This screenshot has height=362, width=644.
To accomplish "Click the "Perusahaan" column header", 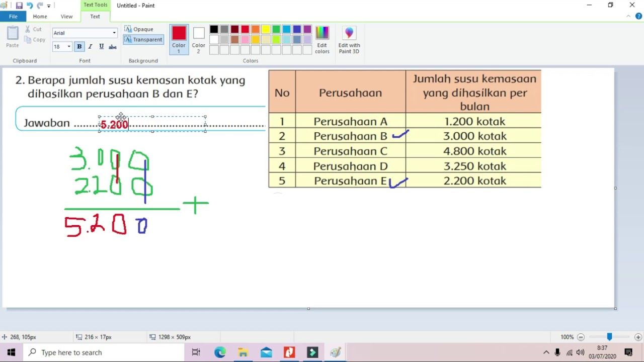I will pyautogui.click(x=350, y=93).
